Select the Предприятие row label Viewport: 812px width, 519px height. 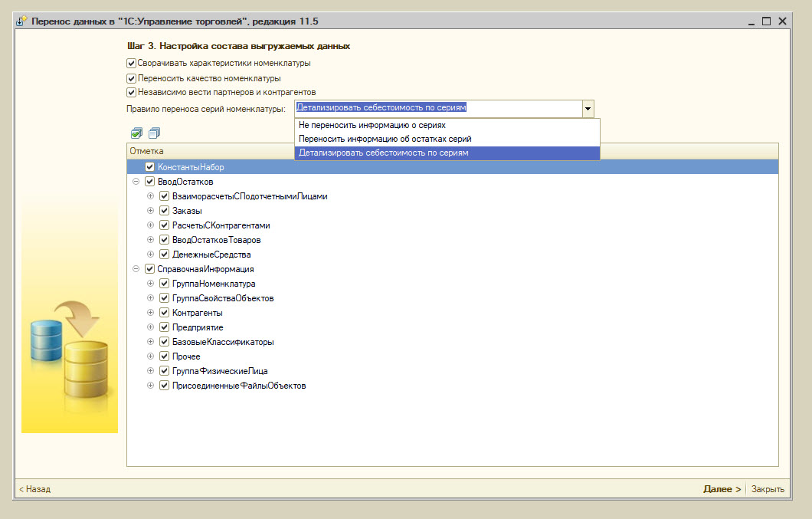tap(198, 327)
